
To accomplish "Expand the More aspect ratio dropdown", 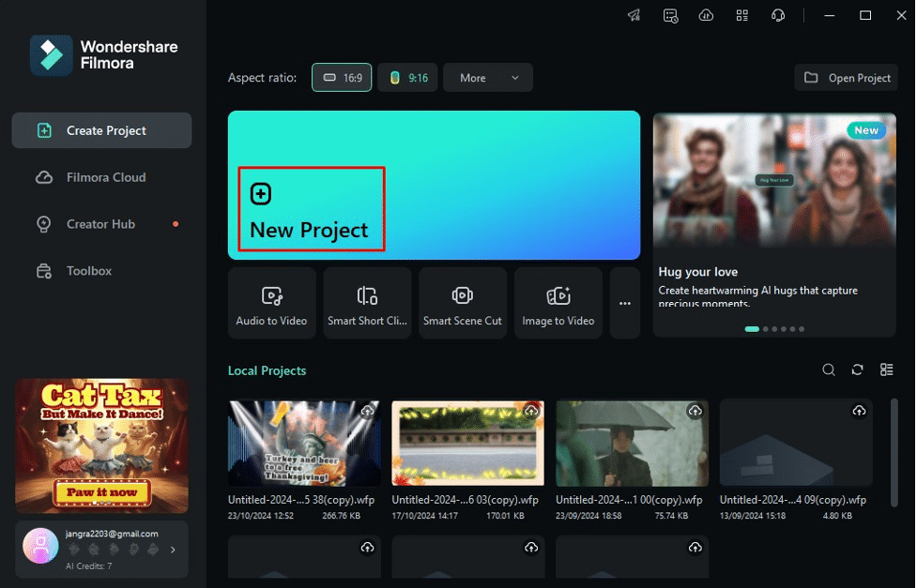I will [x=487, y=78].
